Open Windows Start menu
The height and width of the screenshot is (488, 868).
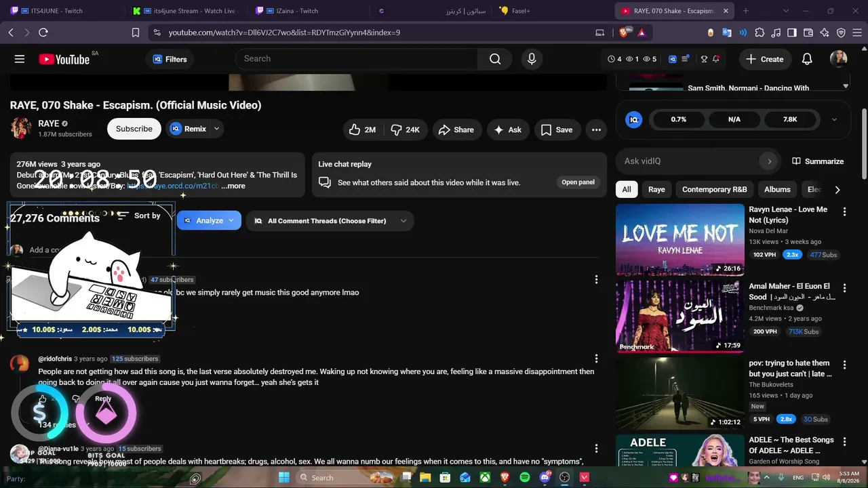coord(284,478)
